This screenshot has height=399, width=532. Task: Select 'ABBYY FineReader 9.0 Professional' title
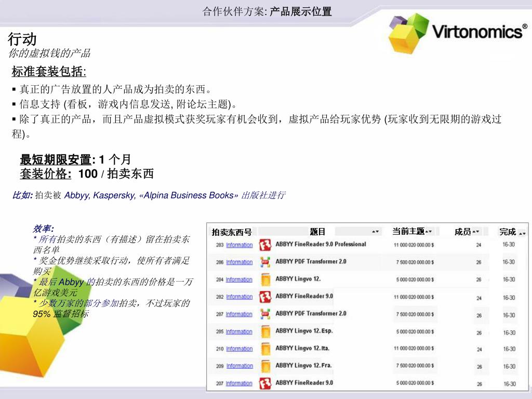[x=321, y=244]
